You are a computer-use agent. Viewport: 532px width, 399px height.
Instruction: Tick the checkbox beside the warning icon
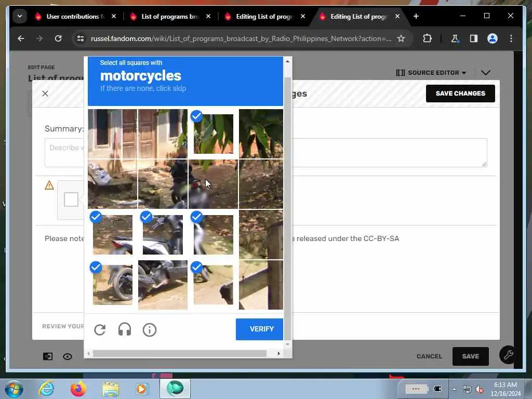click(x=71, y=199)
